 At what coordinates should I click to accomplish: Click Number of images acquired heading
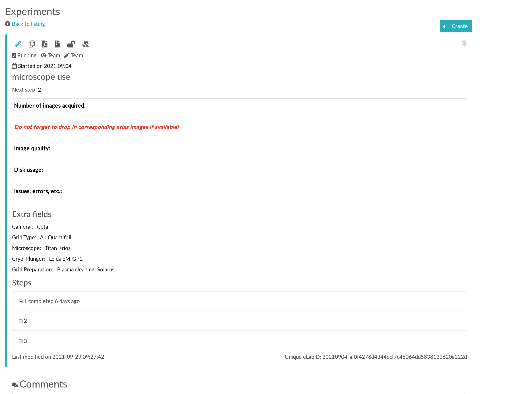50,106
